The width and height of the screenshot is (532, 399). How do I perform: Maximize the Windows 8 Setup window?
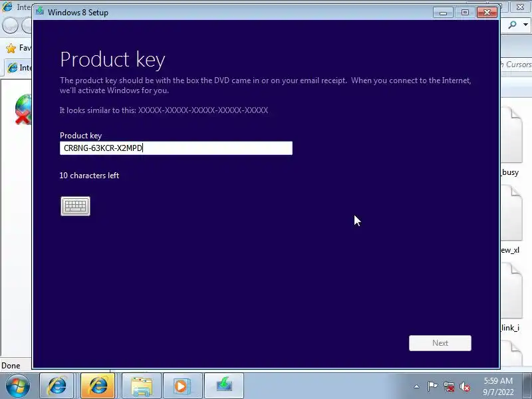(x=465, y=13)
